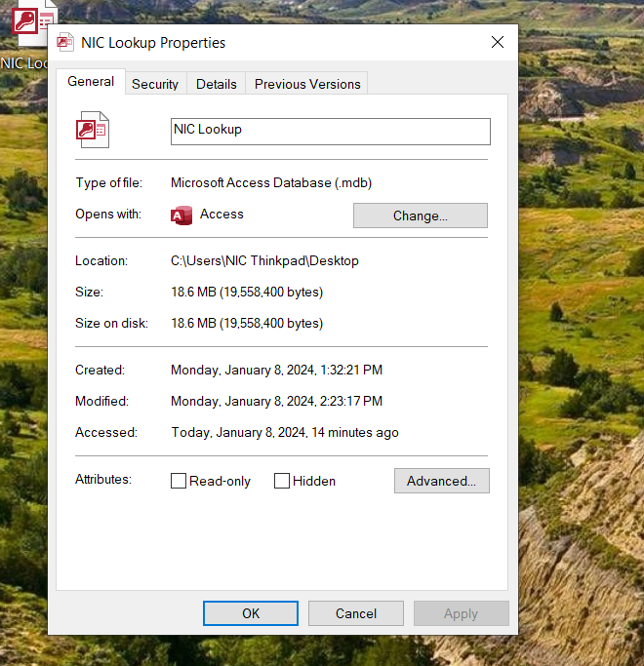The height and width of the screenshot is (666, 644).
Task: Click the large Access database file icon
Action: click(x=93, y=130)
